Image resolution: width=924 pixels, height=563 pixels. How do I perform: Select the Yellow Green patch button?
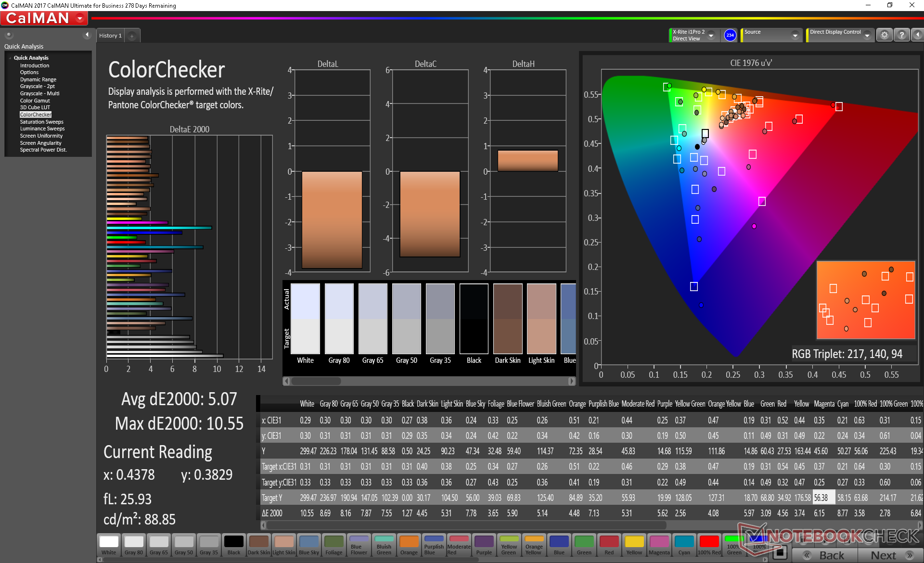pyautogui.click(x=509, y=545)
